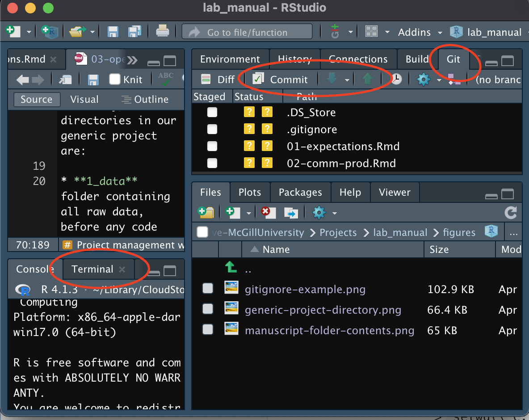Click the new folder icon in Files pane
The image size is (529, 420).
(206, 212)
